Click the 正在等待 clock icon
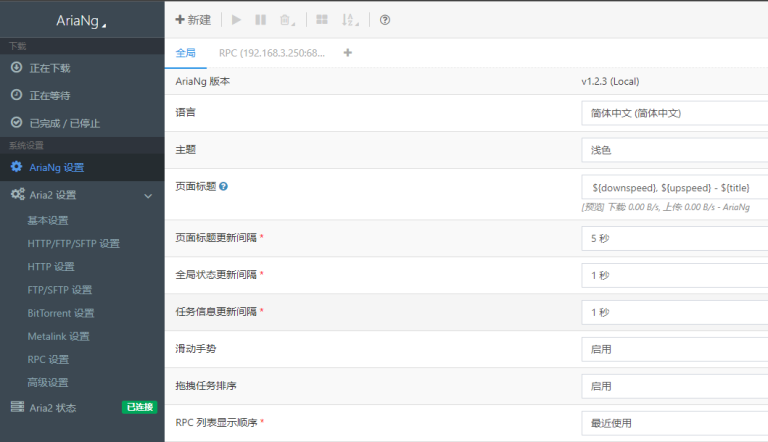 [x=17, y=95]
